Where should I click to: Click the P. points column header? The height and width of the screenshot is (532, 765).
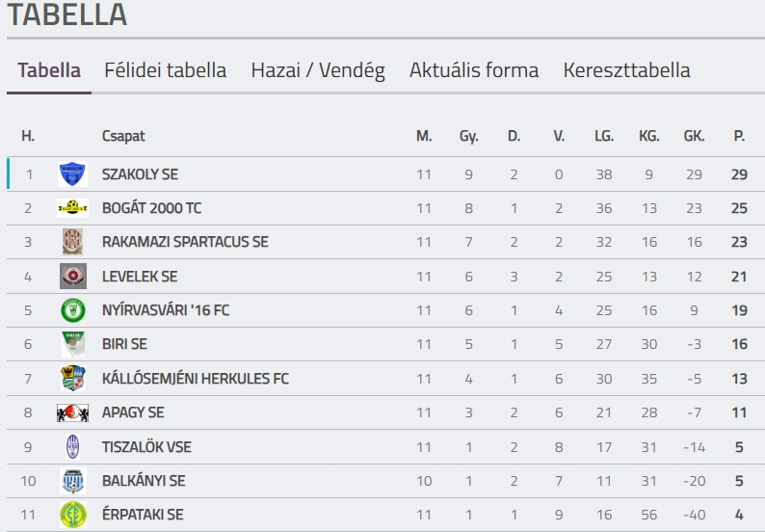point(739,136)
